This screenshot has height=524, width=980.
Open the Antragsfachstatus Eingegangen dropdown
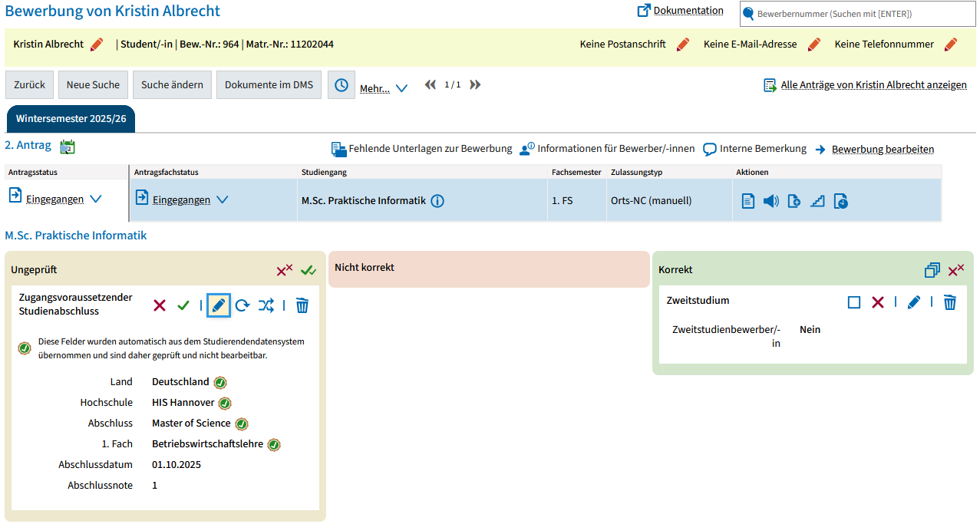pos(222,199)
